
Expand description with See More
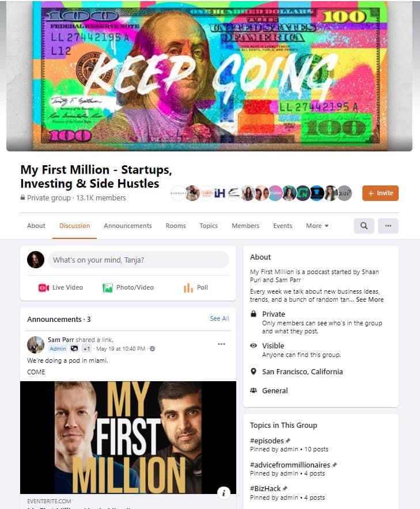(370, 299)
